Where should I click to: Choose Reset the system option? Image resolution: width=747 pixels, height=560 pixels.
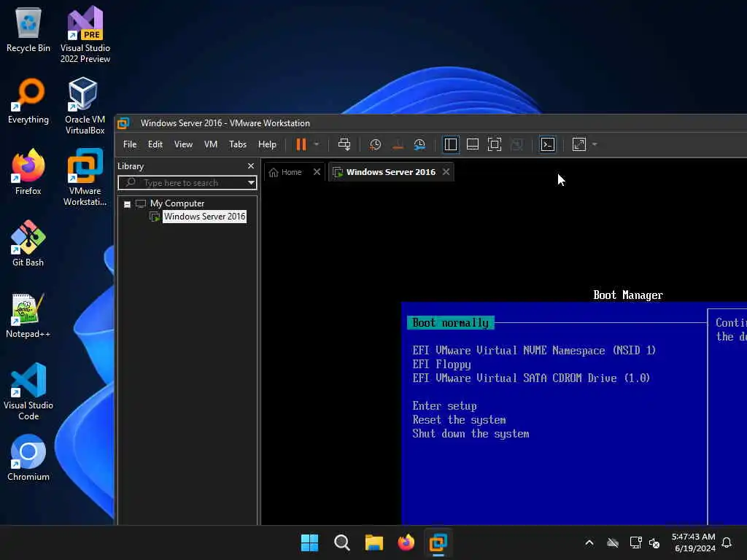coord(460,419)
